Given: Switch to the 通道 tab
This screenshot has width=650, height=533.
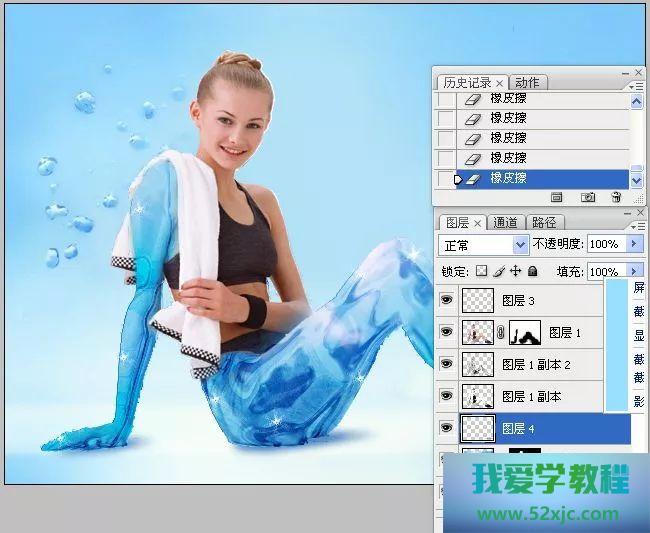Looking at the screenshot, I should click(x=506, y=222).
